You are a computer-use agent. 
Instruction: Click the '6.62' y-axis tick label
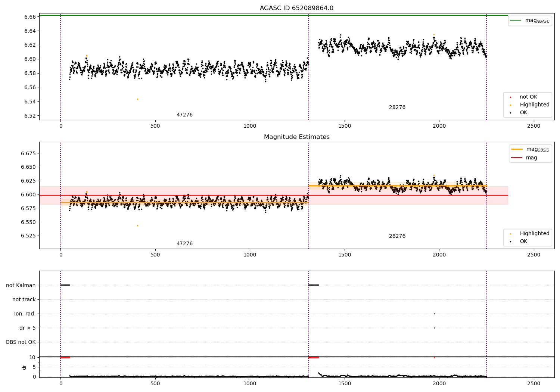(30, 45)
